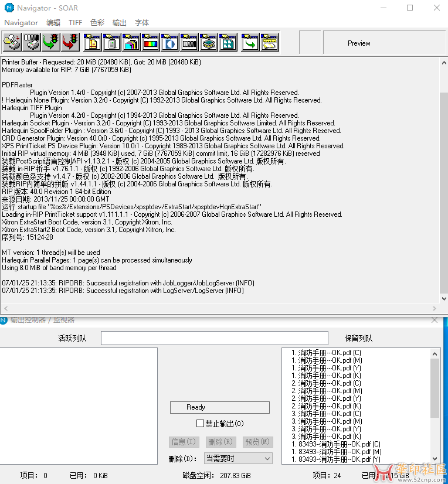Image resolution: width=448 pixels, height=484 pixels.
Task: Click the Print Calibration printer icon
Action: (x=31, y=42)
